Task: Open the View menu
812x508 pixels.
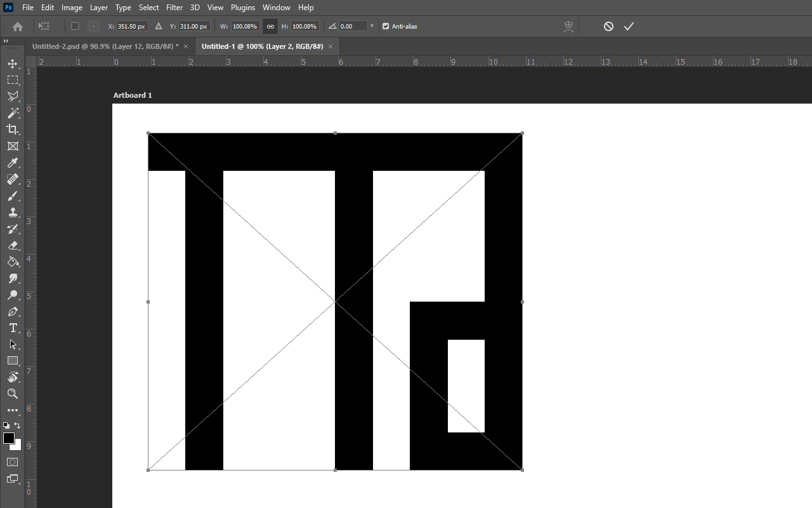Action: 216,8
